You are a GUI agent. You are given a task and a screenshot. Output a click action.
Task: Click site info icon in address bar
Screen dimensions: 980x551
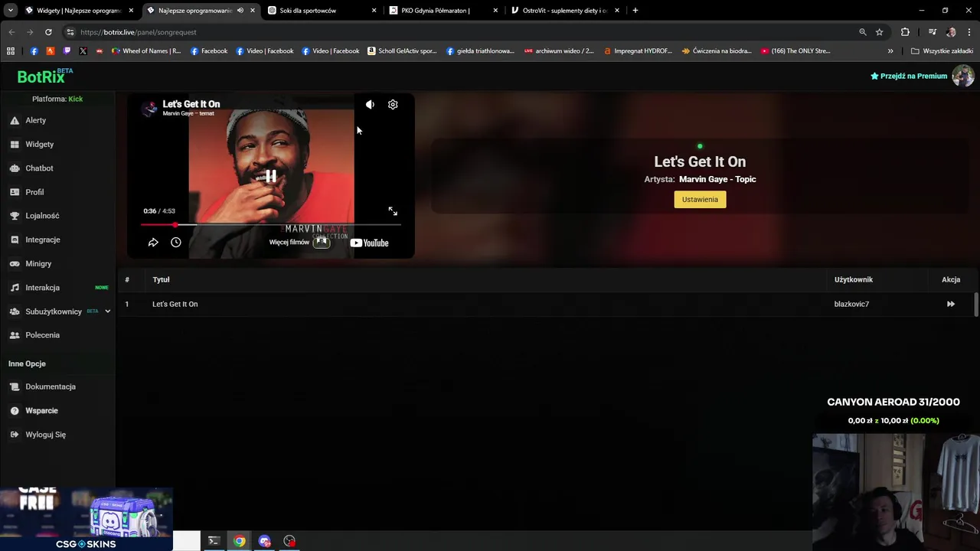pos(70,32)
